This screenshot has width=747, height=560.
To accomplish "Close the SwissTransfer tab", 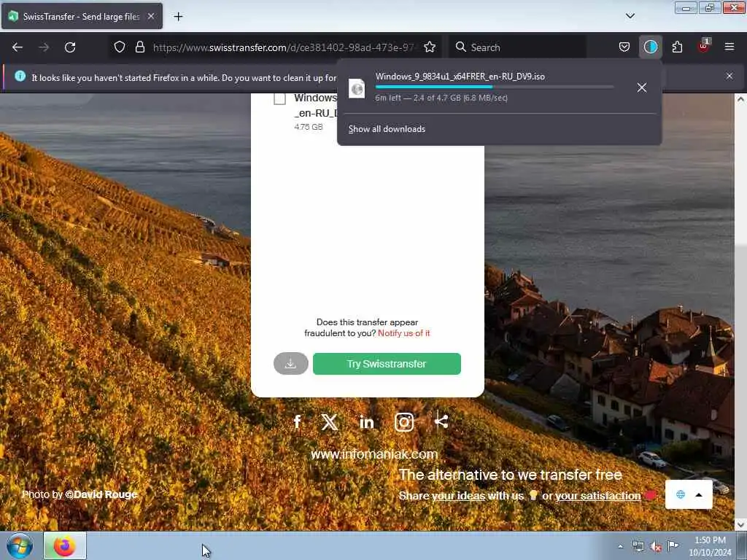I will 151,16.
